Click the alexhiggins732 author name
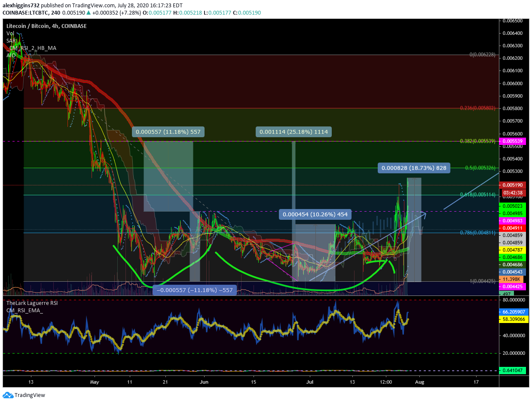Image resolution: width=532 pixels, height=403 pixels. click(x=21, y=6)
